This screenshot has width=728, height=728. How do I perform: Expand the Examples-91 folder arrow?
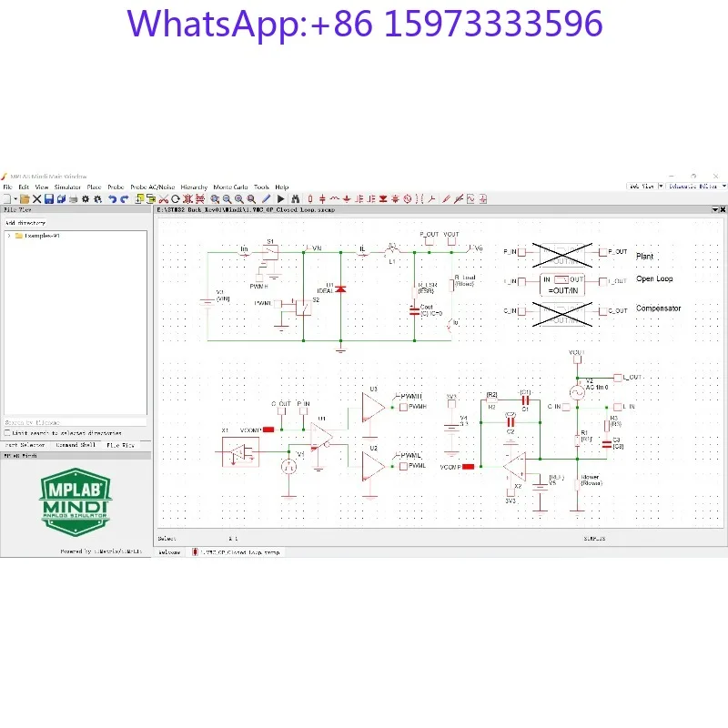[x=9, y=236]
